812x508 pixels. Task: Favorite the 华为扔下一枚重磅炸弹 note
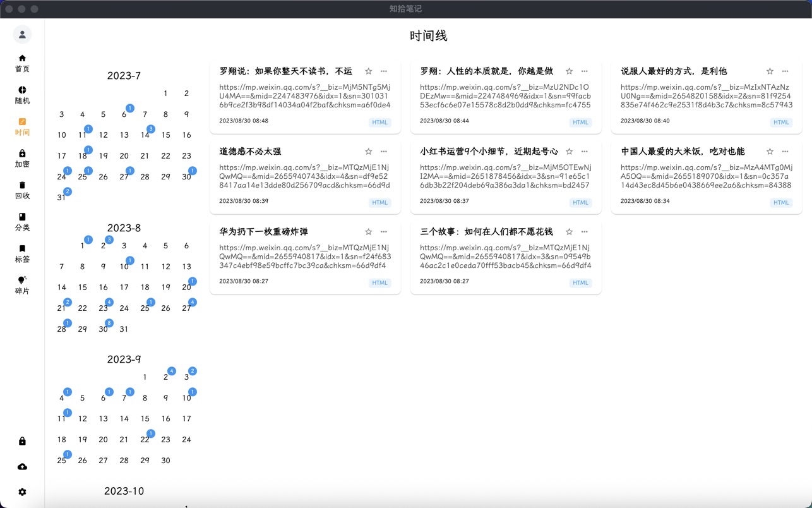[369, 232]
